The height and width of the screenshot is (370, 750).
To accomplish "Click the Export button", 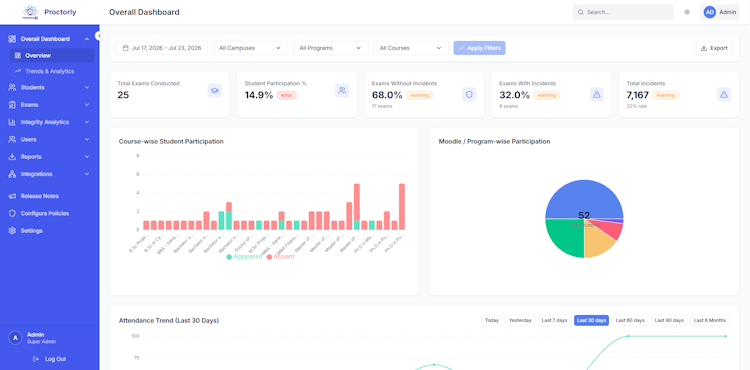I will tap(714, 48).
